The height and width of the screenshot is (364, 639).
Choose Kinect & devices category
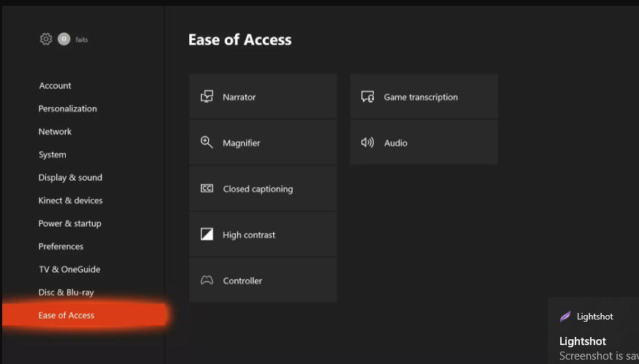tap(71, 201)
